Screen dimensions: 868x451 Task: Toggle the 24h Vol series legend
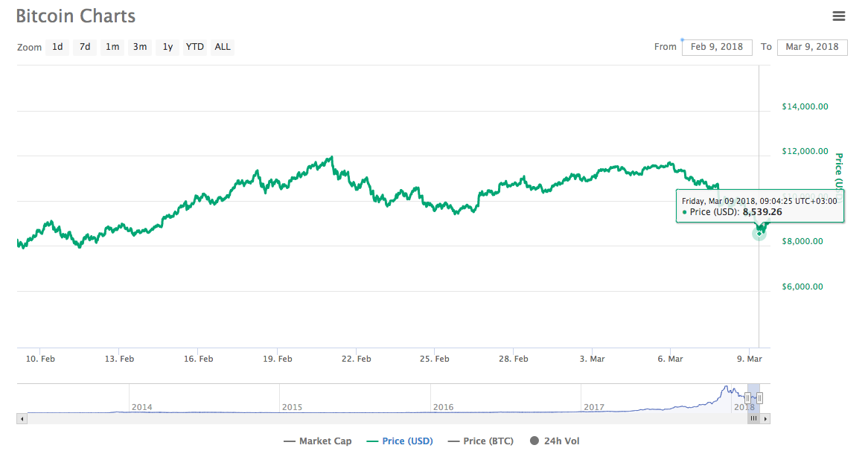pyautogui.click(x=555, y=441)
